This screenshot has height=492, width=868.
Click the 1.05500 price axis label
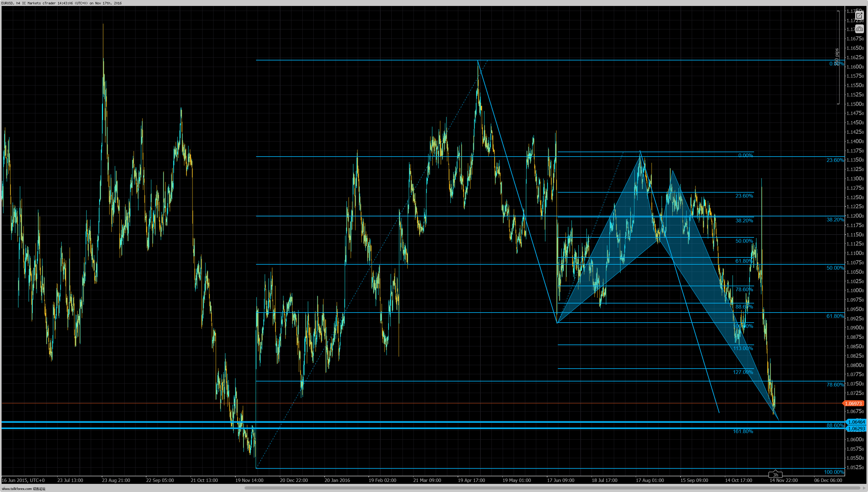coord(855,458)
